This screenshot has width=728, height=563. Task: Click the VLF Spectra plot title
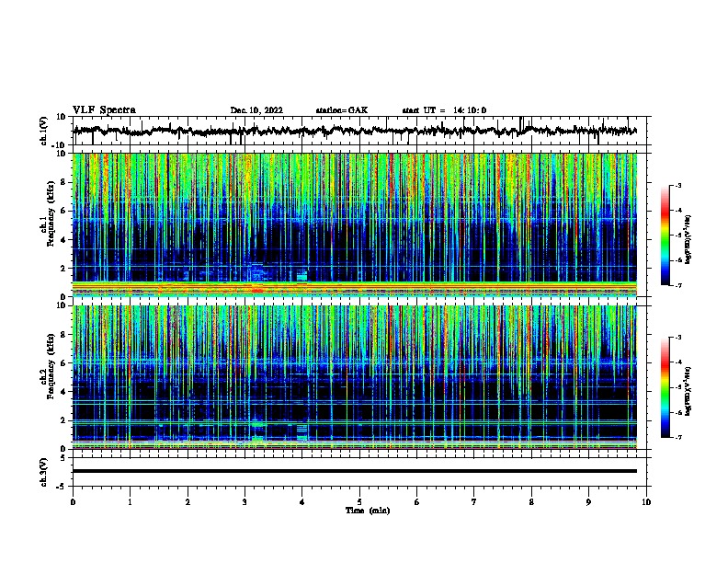click(104, 110)
